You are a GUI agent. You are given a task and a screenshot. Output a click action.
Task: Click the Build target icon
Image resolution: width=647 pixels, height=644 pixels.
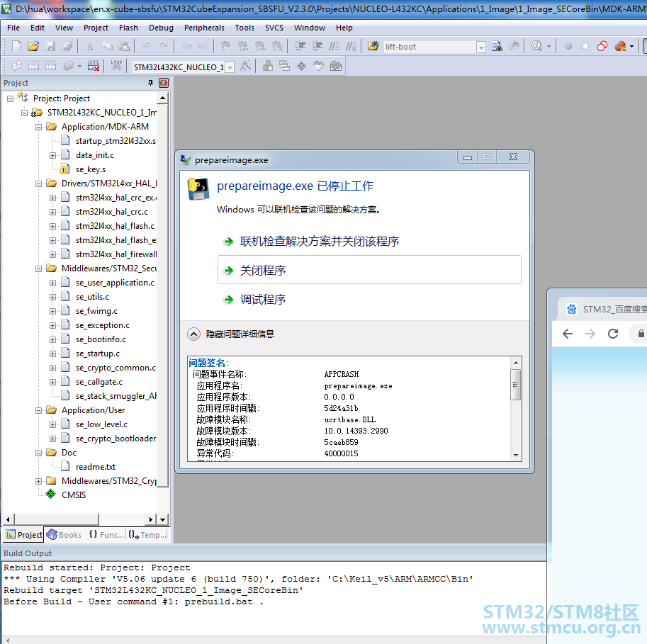tap(33, 66)
